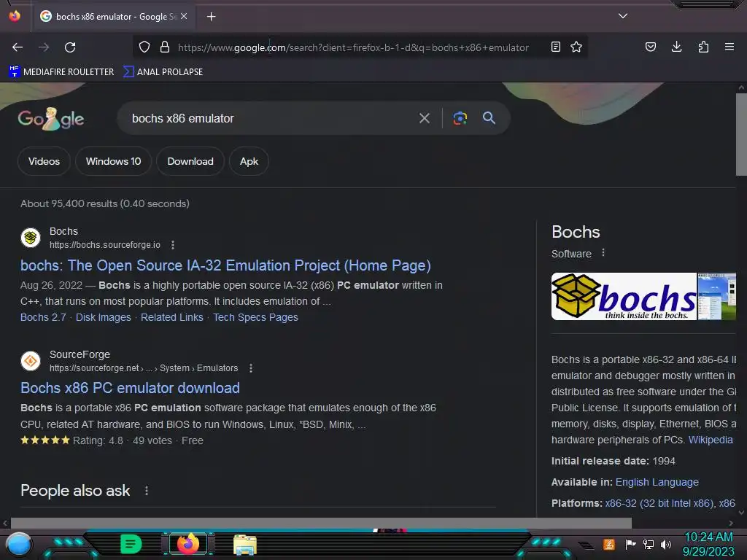Viewport: 747px width, 560px height.
Task: Click the vertical page scrollbar
Action: coord(741,135)
